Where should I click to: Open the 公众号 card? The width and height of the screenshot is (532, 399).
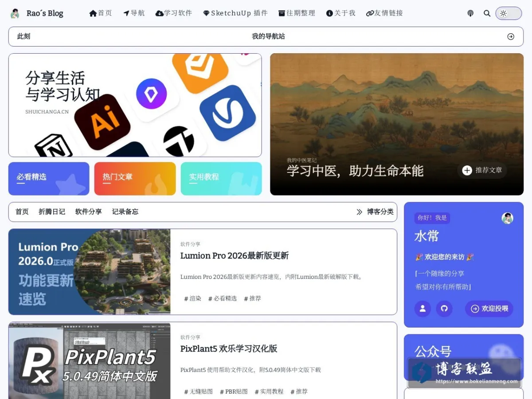[x=464, y=357]
